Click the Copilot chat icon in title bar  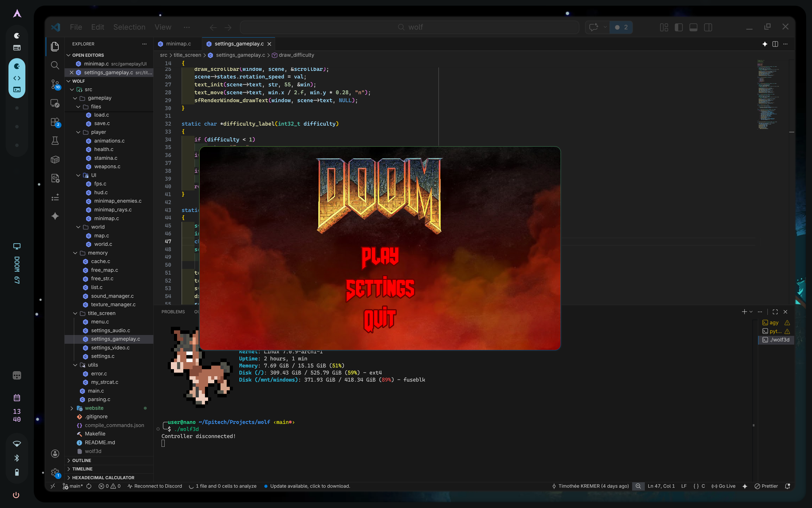(x=593, y=27)
